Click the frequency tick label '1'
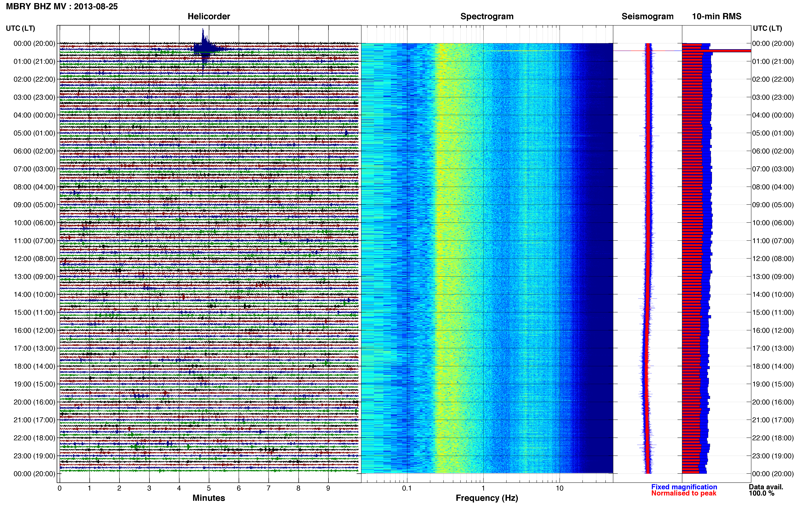 483,488
